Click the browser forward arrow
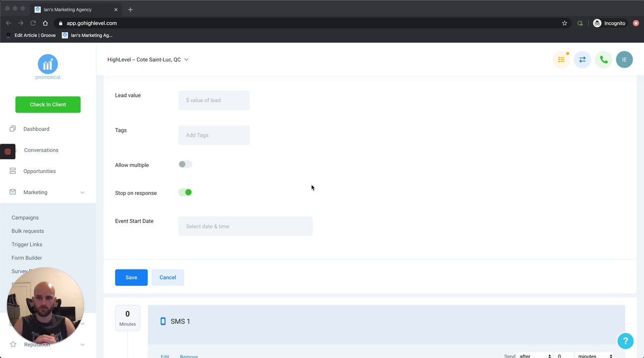 pos(21,23)
